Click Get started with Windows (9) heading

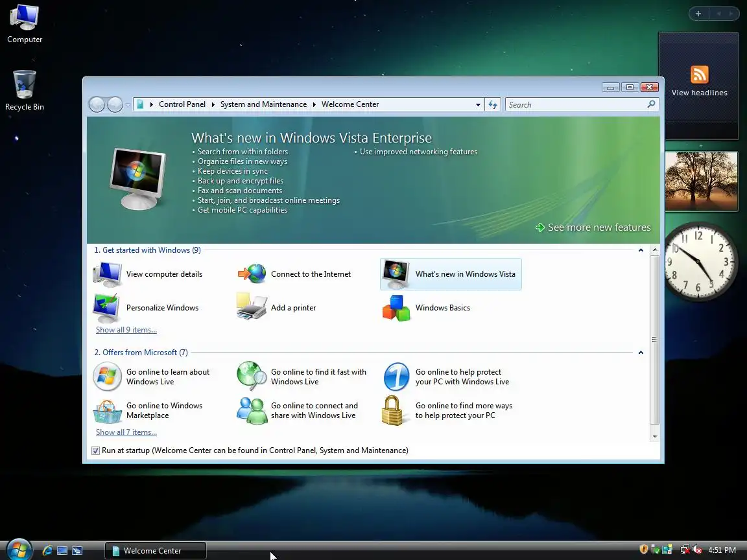pos(147,250)
